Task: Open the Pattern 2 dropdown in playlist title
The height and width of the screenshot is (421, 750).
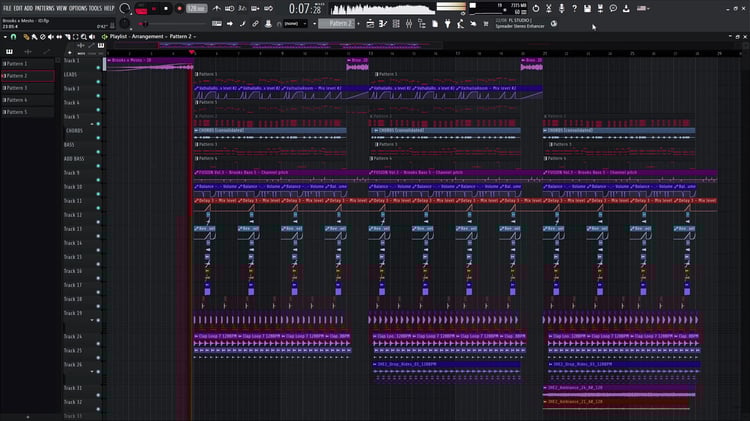Action: pos(182,36)
